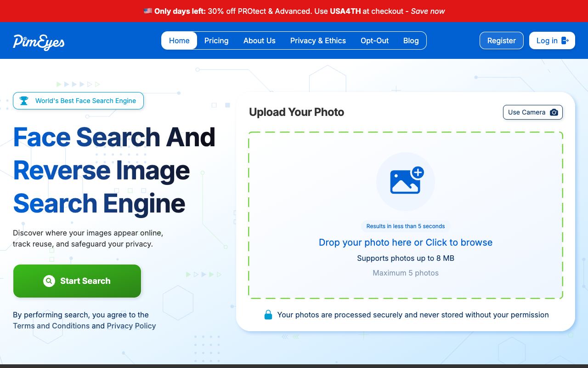588x368 pixels.
Task: Click the Use Camera button
Action: tap(533, 112)
